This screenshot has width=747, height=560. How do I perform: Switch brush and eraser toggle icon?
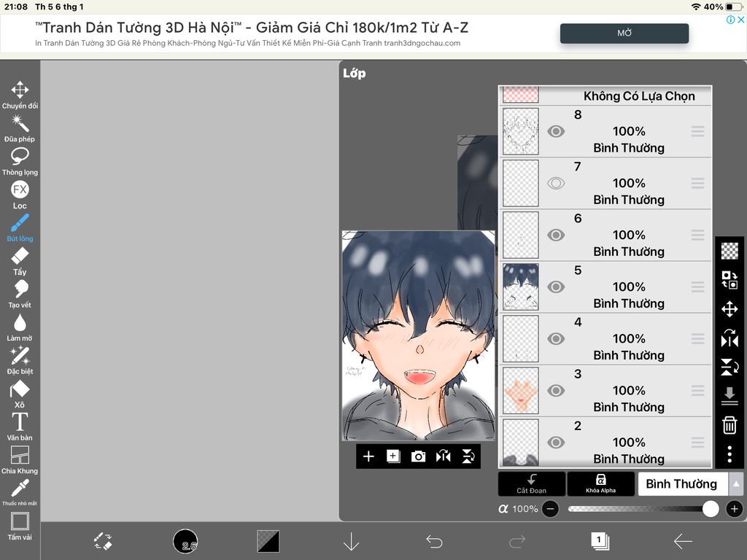pyautogui.click(x=102, y=542)
